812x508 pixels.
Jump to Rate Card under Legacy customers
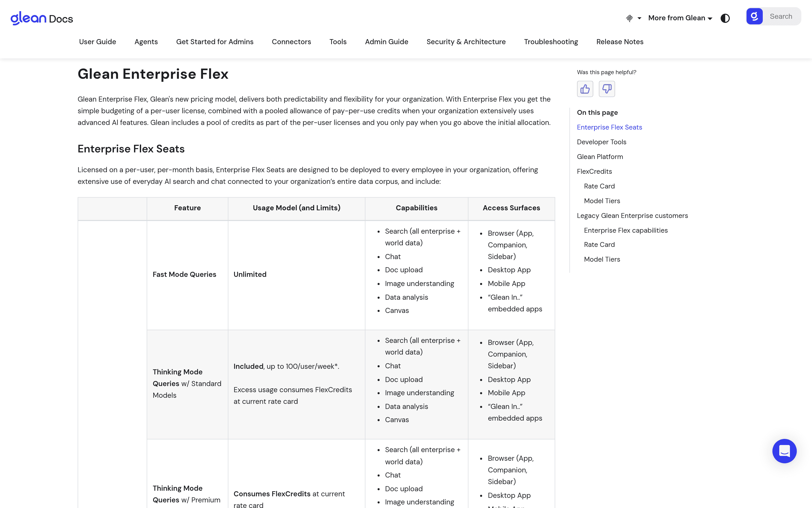(599, 245)
